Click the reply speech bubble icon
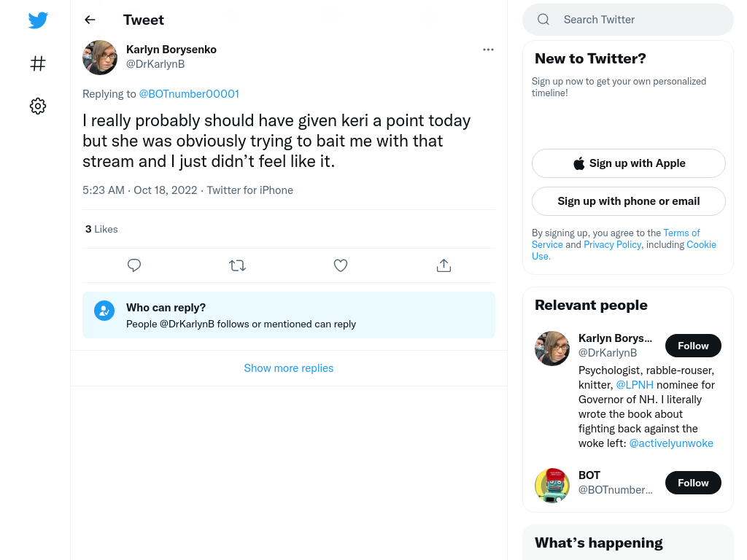This screenshot has width=747, height=560. (x=134, y=265)
